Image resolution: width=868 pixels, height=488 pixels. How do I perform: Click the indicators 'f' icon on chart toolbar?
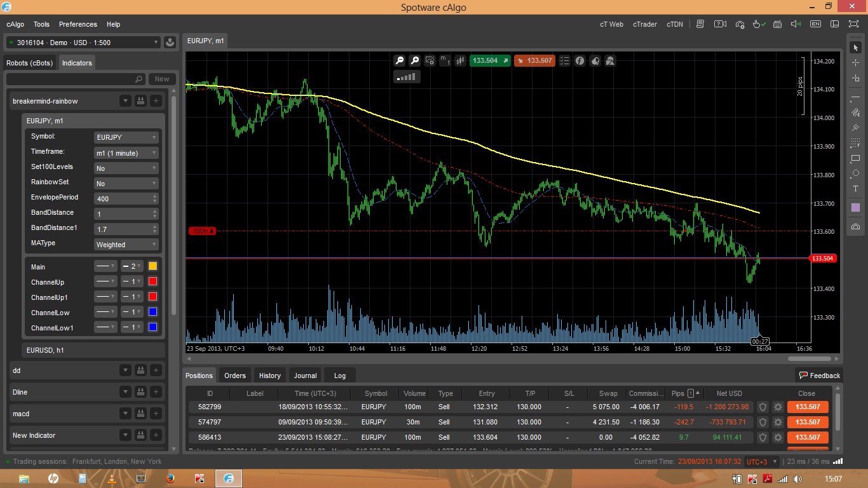tap(580, 61)
